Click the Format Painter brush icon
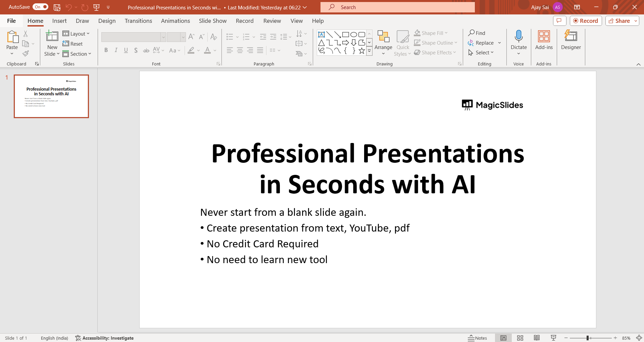The width and height of the screenshot is (644, 342). point(26,53)
